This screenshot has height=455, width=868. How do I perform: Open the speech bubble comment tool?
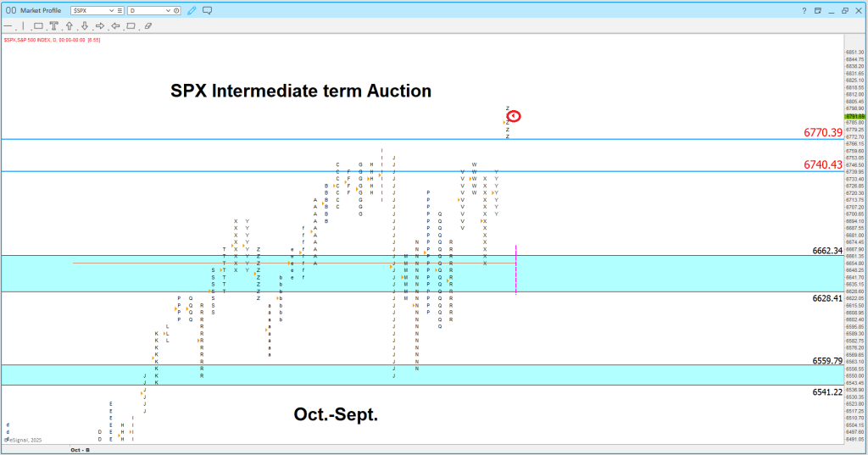point(207,10)
